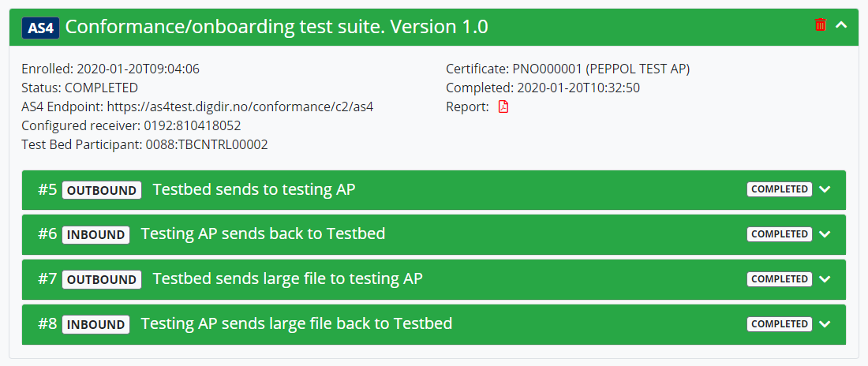This screenshot has height=366, width=868.
Task: Expand test #6 details chevron
Action: [826, 234]
